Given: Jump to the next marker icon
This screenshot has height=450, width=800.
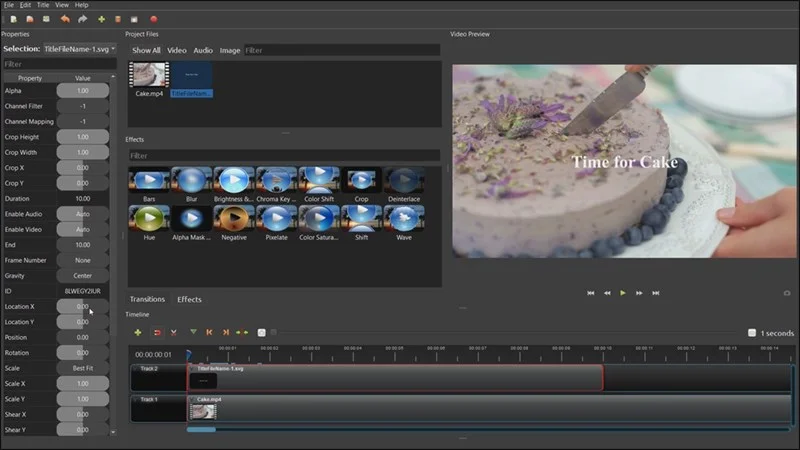Looking at the screenshot, I should (226, 333).
